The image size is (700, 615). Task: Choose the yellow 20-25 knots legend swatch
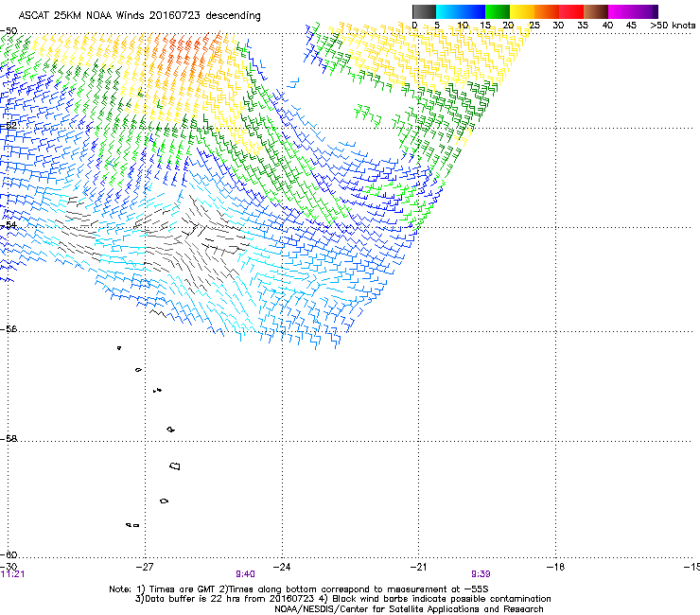522,11
